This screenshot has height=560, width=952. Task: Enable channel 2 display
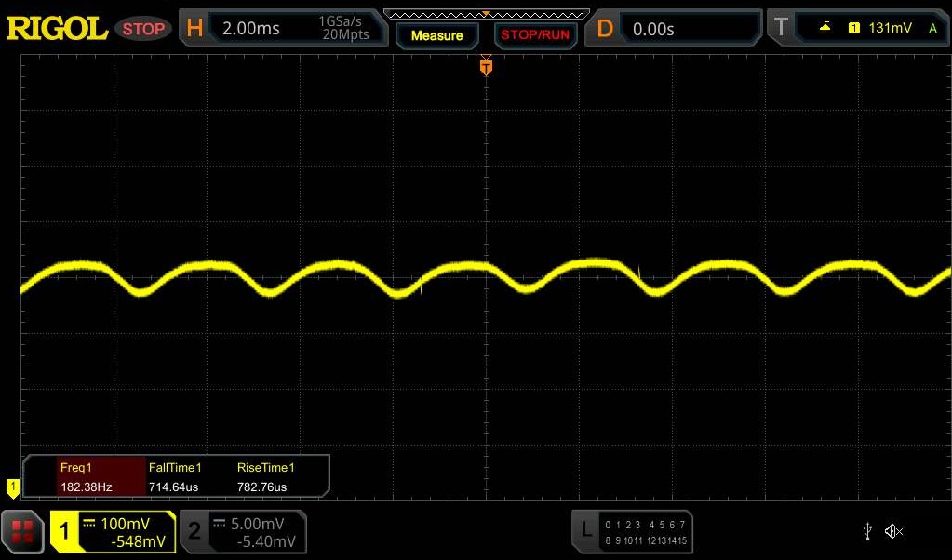194,532
